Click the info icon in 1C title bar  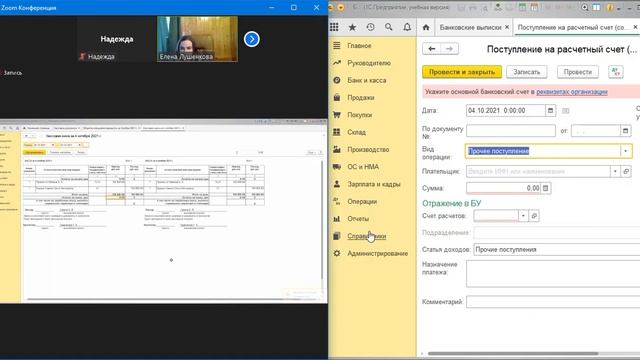[610, 7]
